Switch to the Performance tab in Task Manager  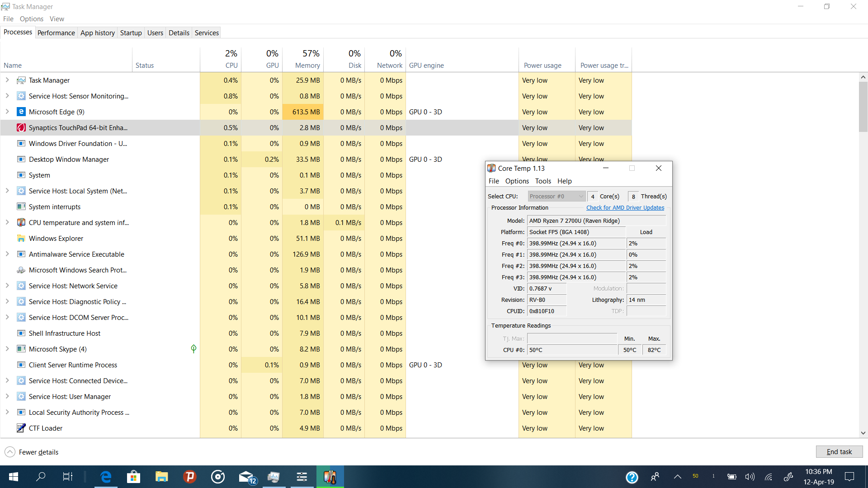tap(56, 32)
